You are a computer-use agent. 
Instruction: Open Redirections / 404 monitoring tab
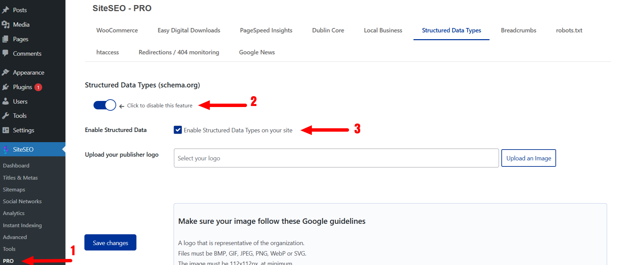(179, 52)
